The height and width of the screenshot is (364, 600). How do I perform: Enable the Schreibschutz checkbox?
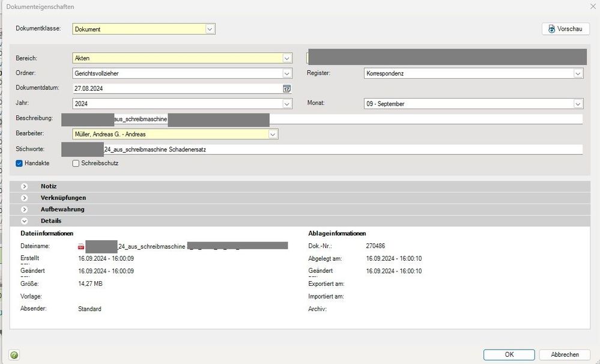coord(76,163)
